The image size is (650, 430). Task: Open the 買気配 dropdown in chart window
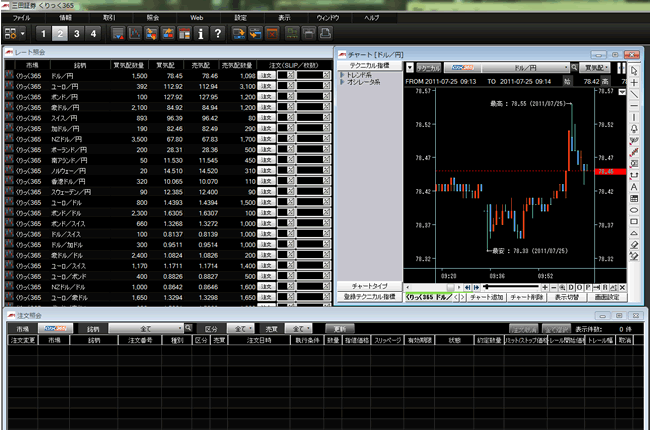pos(597,68)
